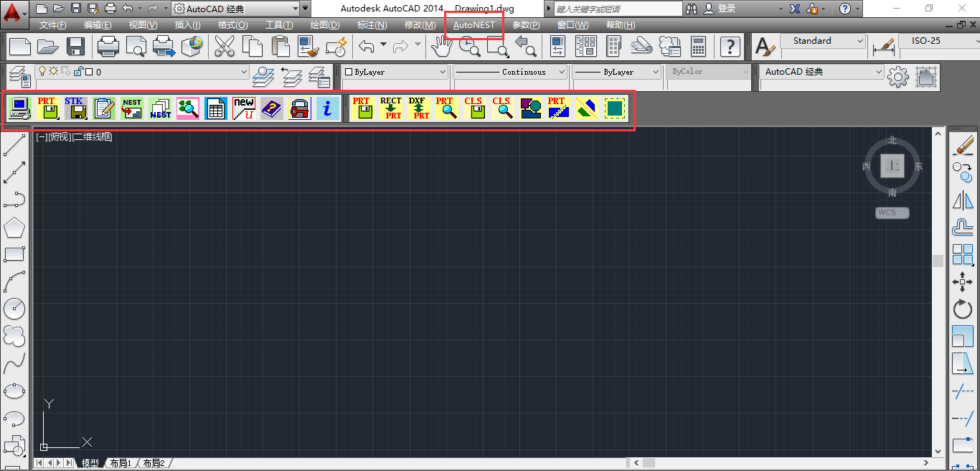Open the ByLayer color dropdown

tap(395, 72)
